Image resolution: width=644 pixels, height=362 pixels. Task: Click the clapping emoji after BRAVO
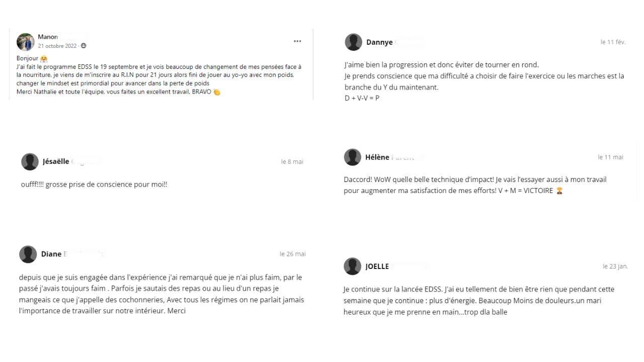pyautogui.click(x=217, y=92)
